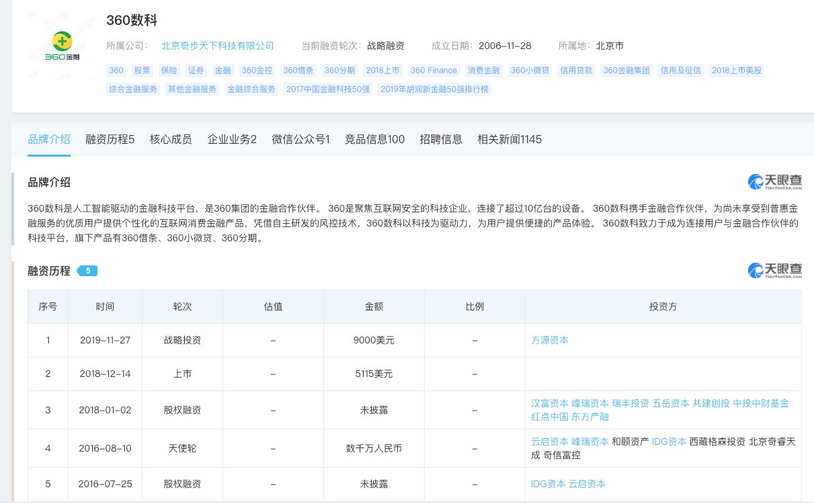This screenshot has width=814, height=504.
Task: Open the 红点中国 investor link
Action: pyautogui.click(x=550, y=417)
